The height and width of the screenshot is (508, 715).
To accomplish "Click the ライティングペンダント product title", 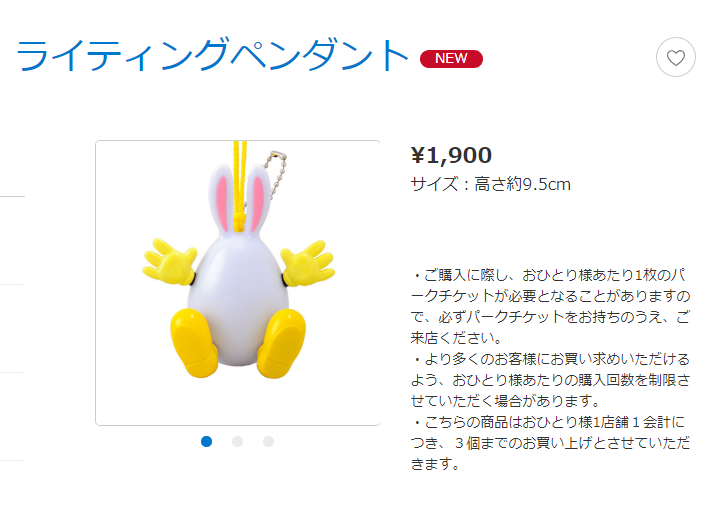I will pos(212,56).
